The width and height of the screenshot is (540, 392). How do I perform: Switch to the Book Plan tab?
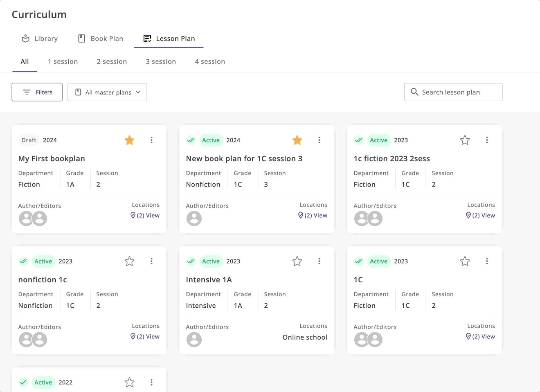[x=101, y=38]
